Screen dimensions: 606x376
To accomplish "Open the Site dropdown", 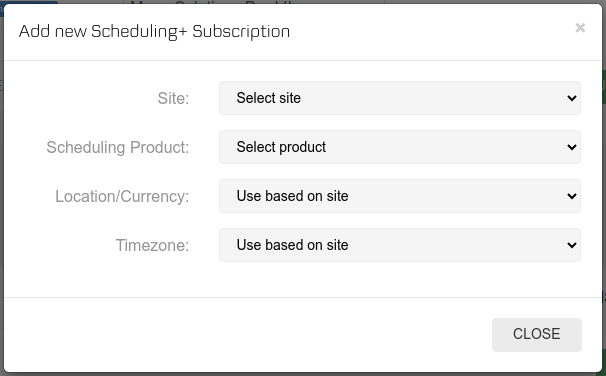I will coord(400,98).
